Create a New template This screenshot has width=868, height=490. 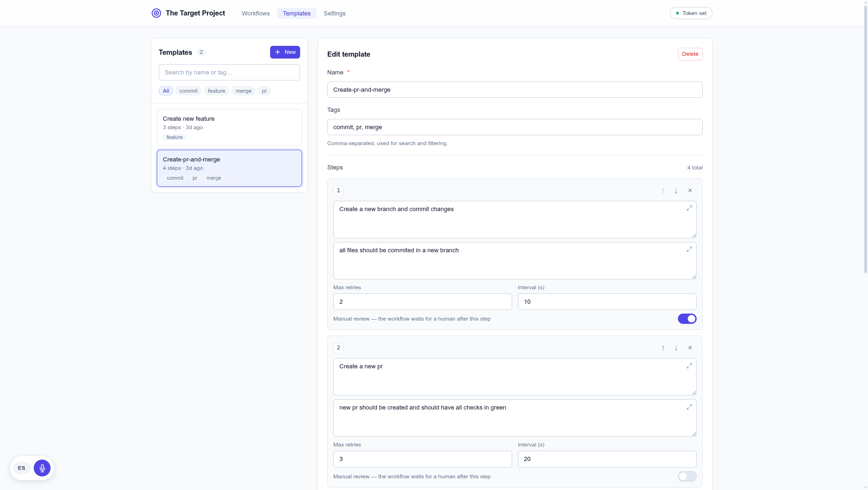pyautogui.click(x=285, y=52)
